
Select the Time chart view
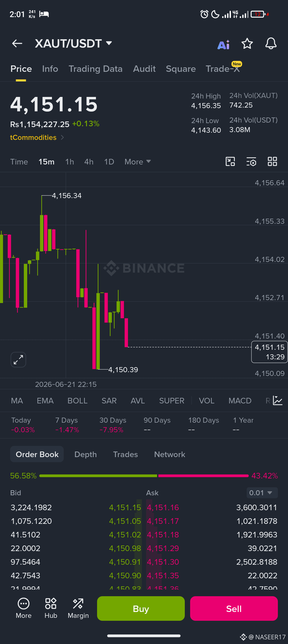pyautogui.click(x=19, y=162)
